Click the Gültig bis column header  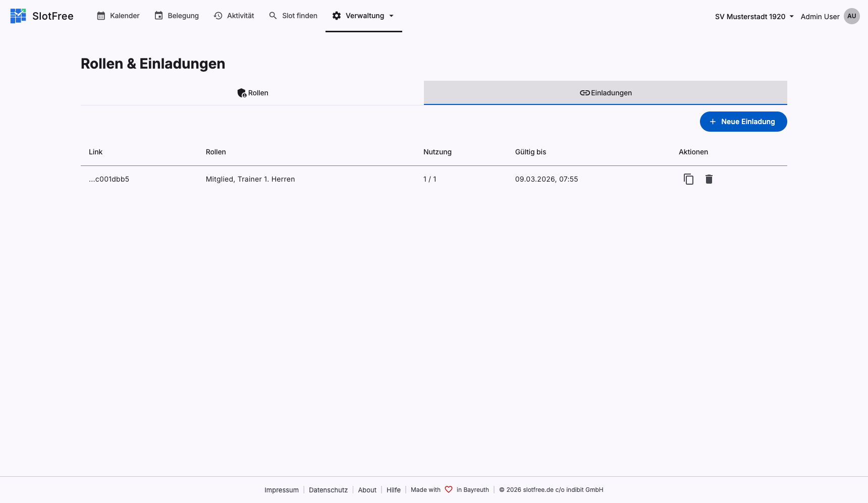[x=530, y=152]
